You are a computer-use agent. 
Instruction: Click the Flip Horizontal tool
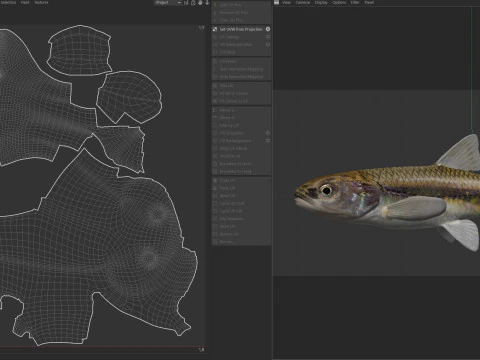pos(241,219)
